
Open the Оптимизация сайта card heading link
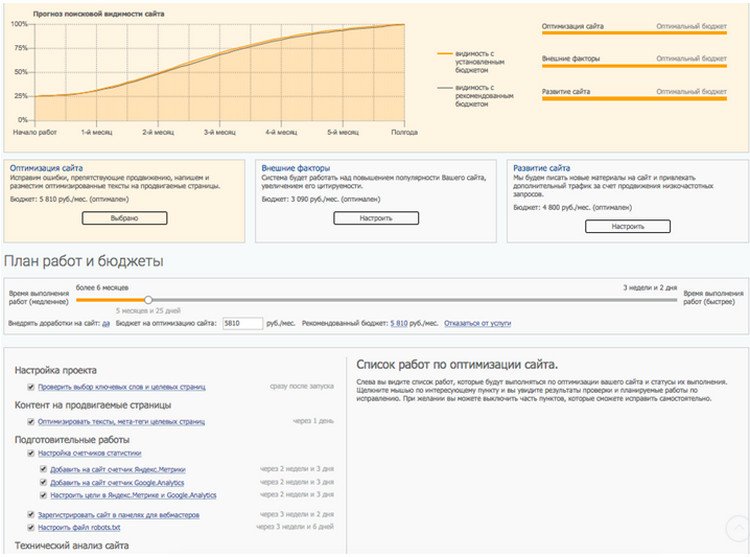46,168
